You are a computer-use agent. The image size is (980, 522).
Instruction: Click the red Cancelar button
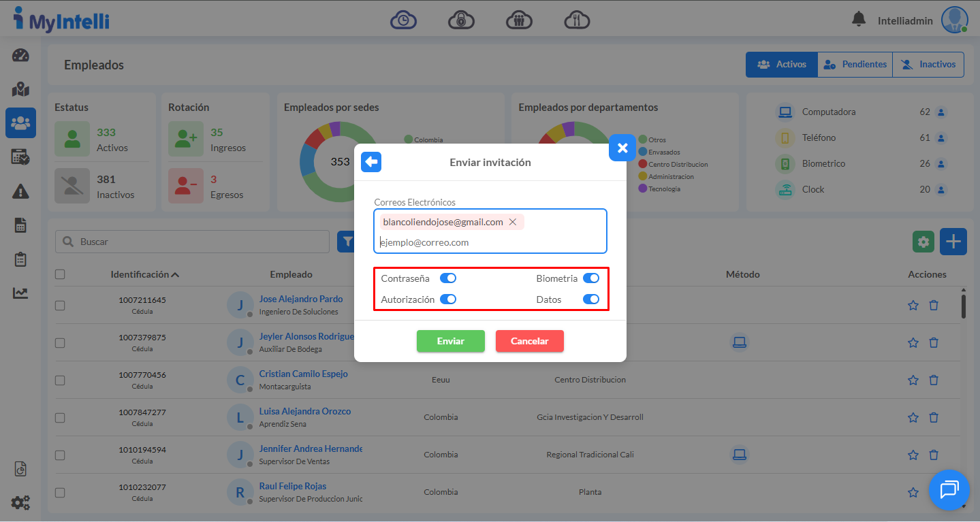click(529, 341)
